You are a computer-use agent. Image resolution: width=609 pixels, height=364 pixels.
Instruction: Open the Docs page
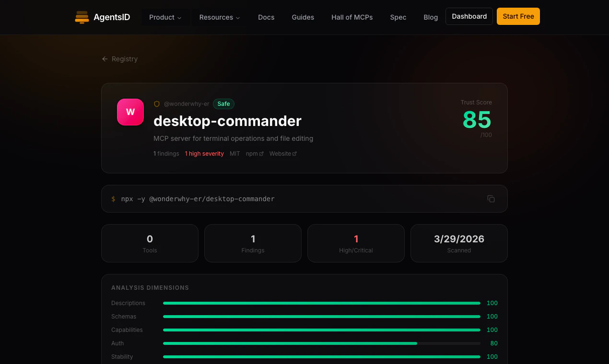[x=266, y=17]
